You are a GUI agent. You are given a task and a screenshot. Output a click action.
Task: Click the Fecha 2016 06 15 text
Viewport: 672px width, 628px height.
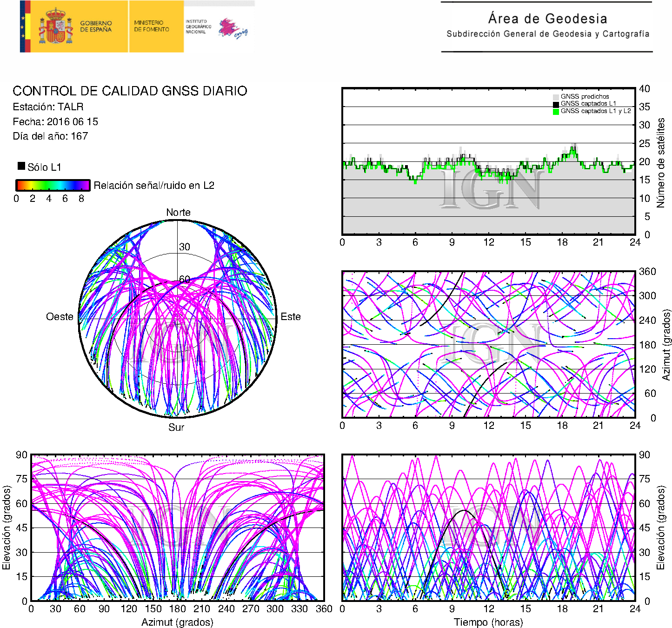55,122
